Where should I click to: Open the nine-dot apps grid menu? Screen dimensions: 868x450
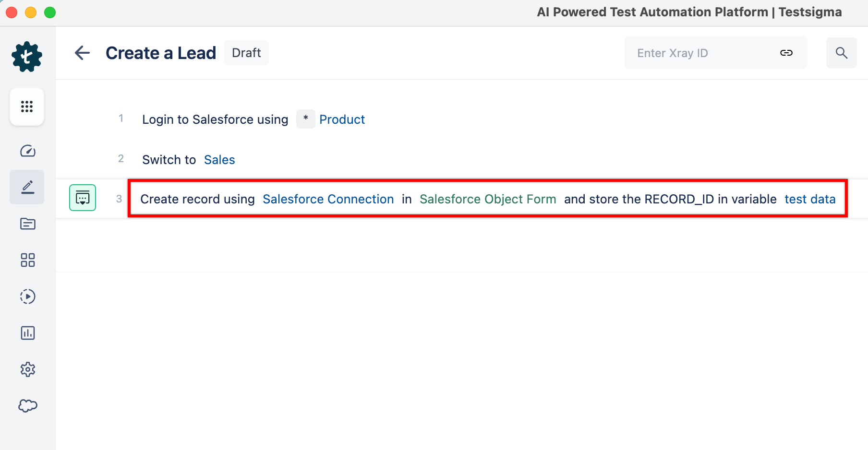tap(27, 107)
